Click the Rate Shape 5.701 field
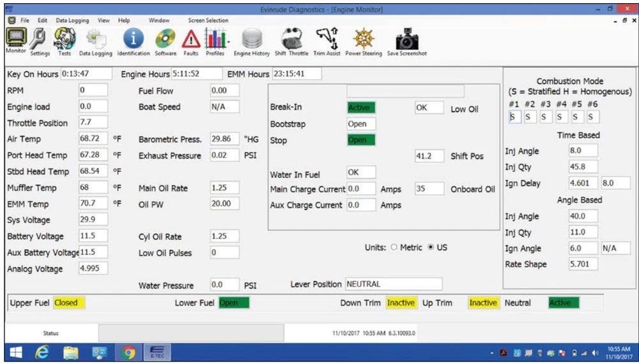 point(583,264)
